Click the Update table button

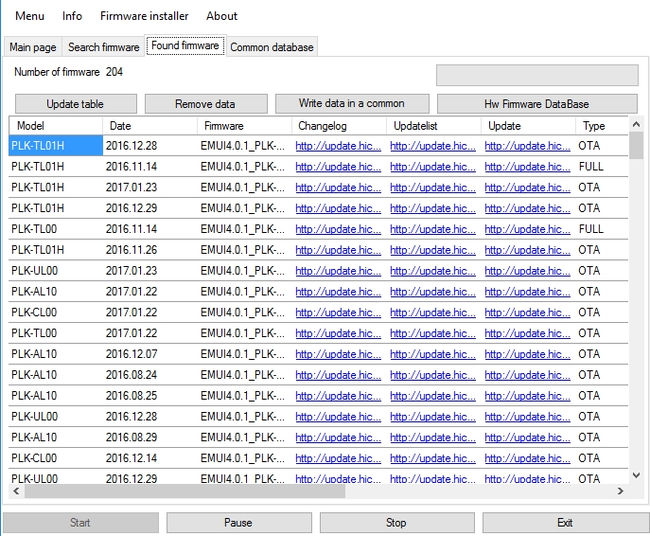[x=76, y=104]
